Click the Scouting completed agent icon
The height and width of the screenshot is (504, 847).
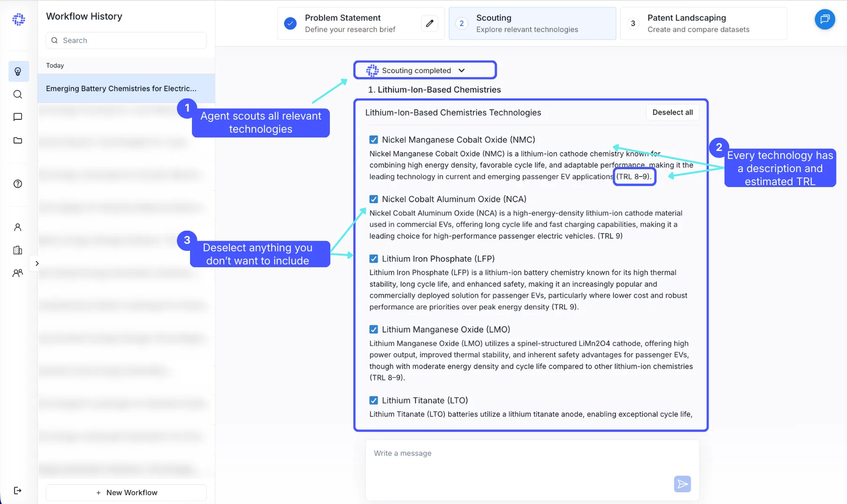(x=372, y=70)
